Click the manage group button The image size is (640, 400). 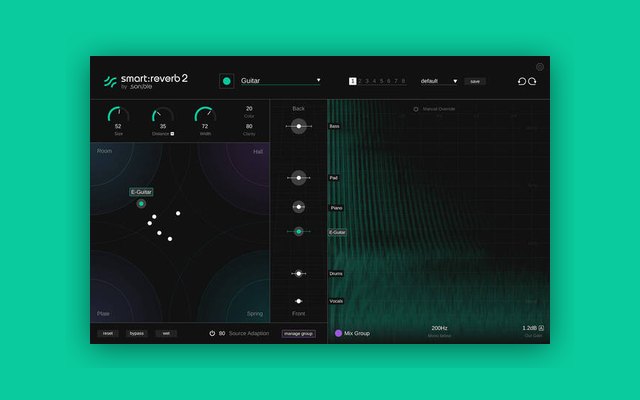[298, 333]
